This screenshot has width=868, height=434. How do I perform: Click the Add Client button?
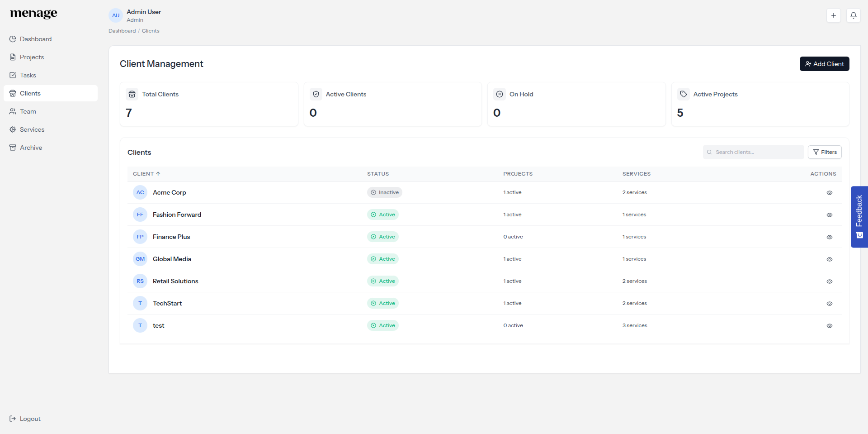824,64
